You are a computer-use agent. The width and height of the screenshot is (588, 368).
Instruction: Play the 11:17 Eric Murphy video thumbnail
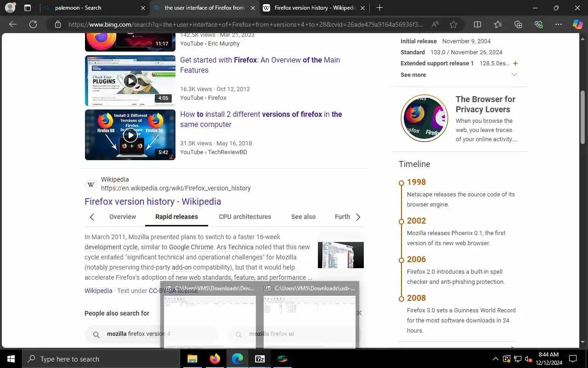click(x=130, y=42)
